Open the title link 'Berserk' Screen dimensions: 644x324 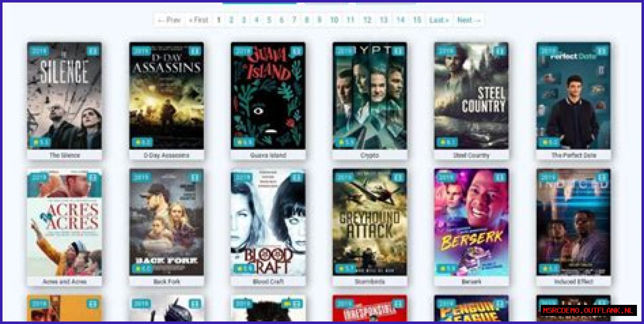pos(471,282)
